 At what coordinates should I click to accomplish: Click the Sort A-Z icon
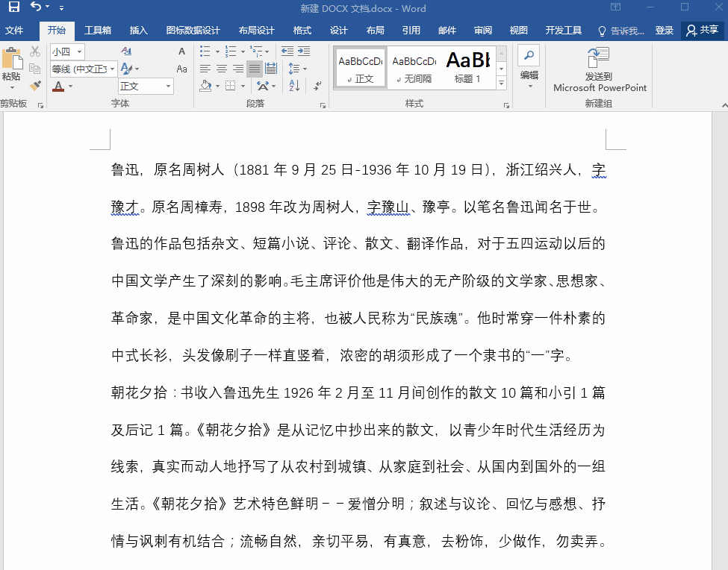[x=294, y=85]
